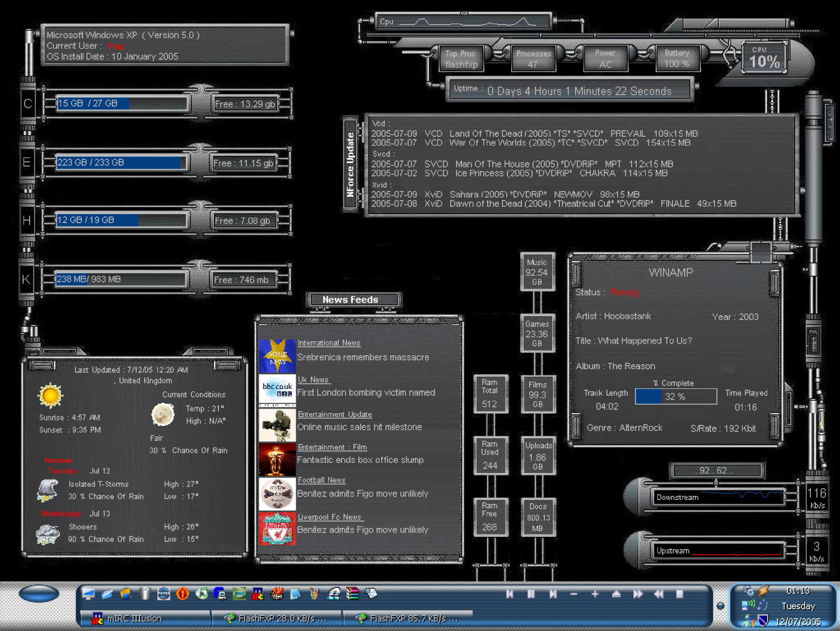Click headline 'Online music sales hit milestone'
Screen dimensions: 840x631
[x=360, y=427]
